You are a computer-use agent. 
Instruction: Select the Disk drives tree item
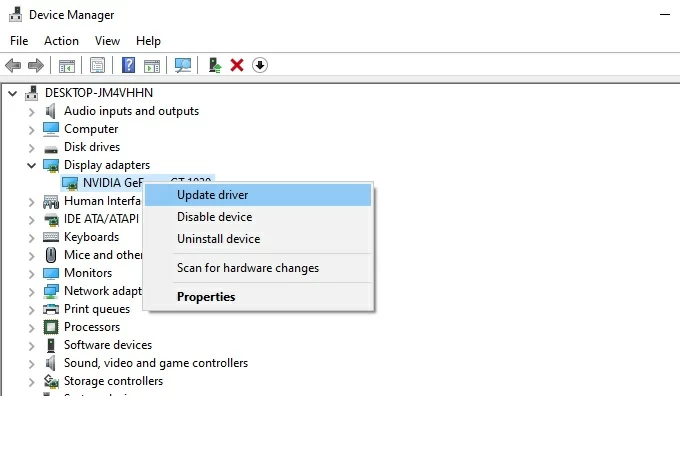click(91, 147)
